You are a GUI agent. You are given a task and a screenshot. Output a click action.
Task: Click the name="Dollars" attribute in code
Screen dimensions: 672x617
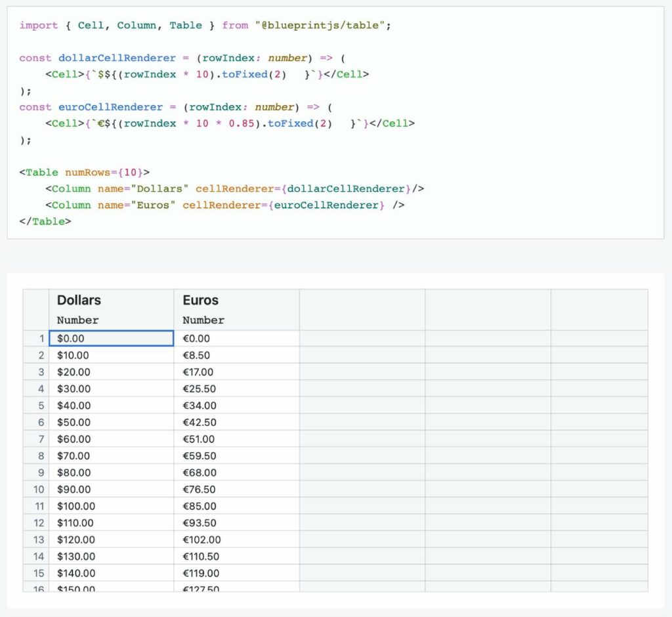[142, 188]
